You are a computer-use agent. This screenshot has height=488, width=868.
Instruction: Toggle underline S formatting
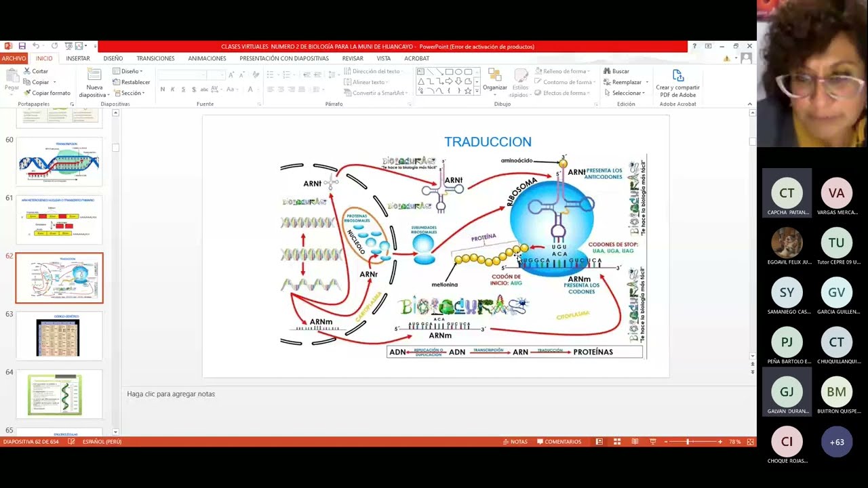pyautogui.click(x=183, y=89)
